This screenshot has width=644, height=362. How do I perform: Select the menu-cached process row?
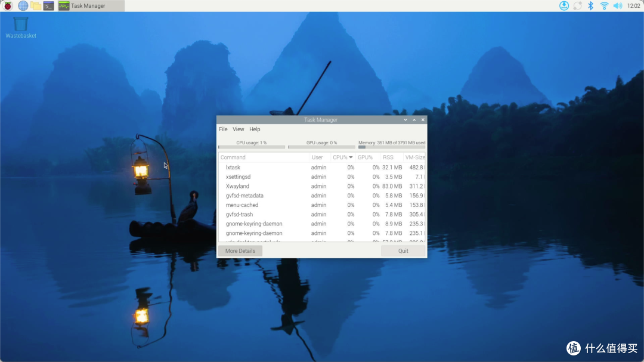pyautogui.click(x=322, y=205)
